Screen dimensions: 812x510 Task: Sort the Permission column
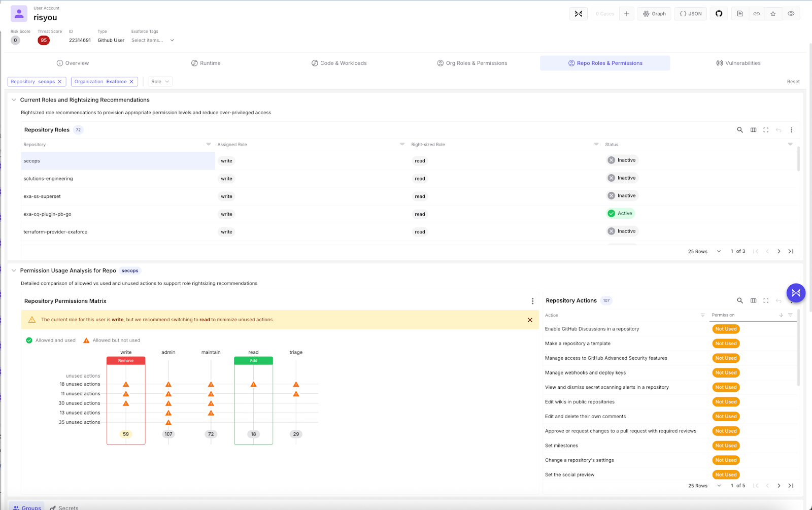point(781,315)
